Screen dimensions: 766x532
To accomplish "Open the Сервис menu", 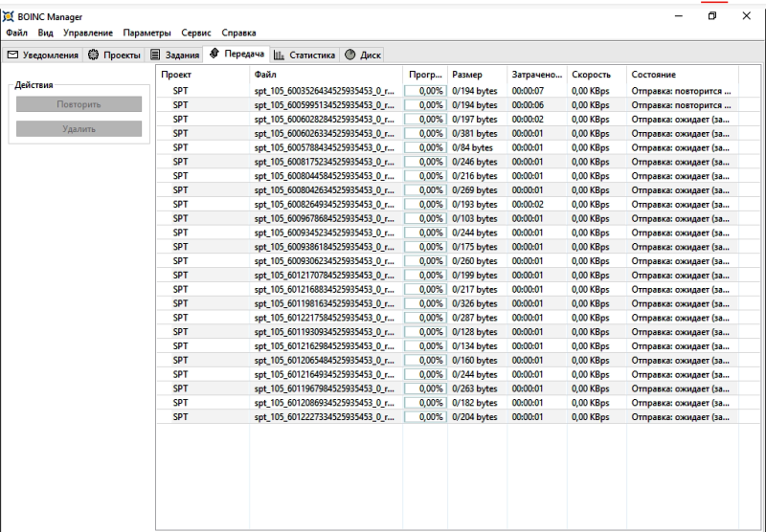I will pos(196,33).
